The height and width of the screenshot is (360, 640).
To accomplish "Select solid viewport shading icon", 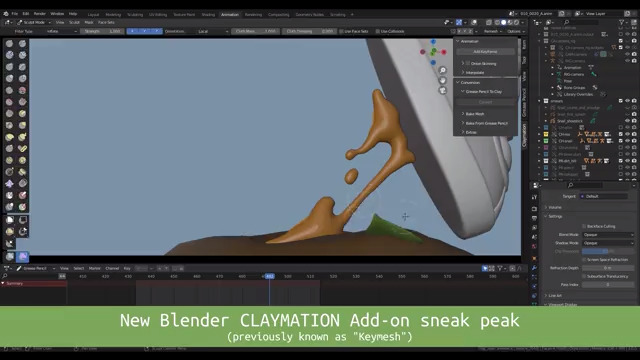I will coord(504,22).
